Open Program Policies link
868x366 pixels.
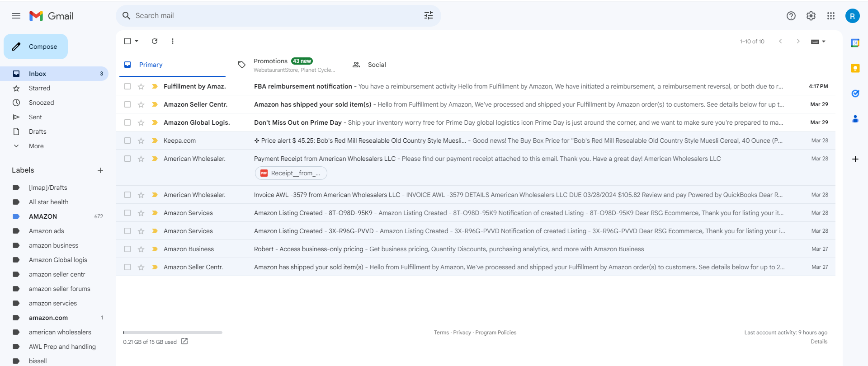point(496,333)
